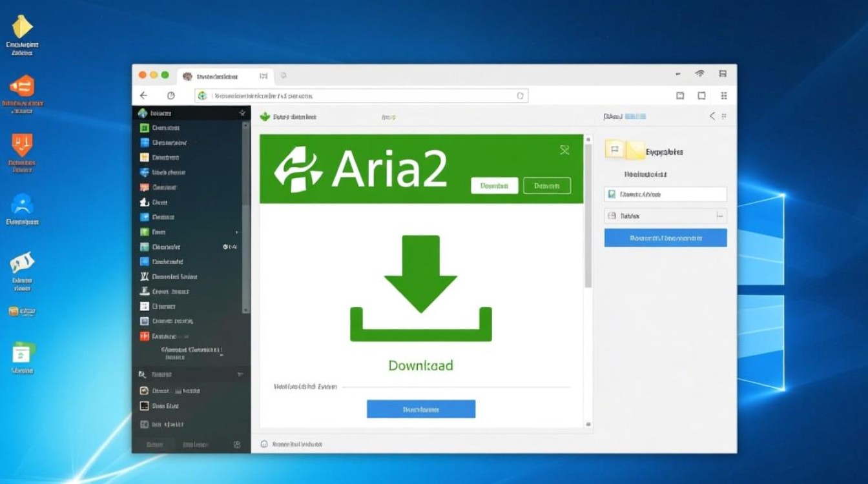The image size is (868, 484).
Task: Open the browser's reload icon
Action: point(170,95)
